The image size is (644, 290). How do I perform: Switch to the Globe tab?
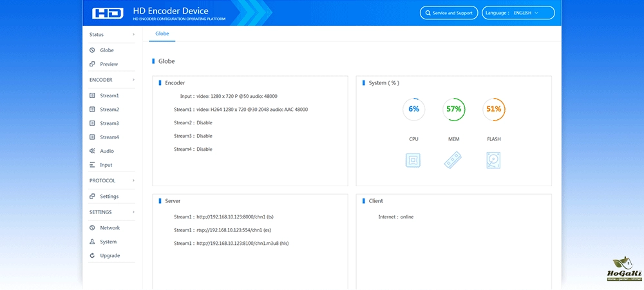click(x=162, y=33)
